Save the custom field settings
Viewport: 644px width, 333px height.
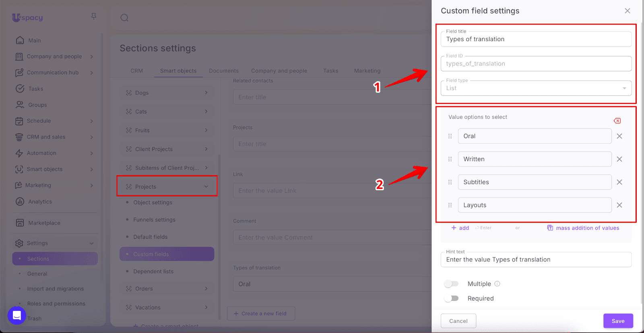click(x=618, y=321)
